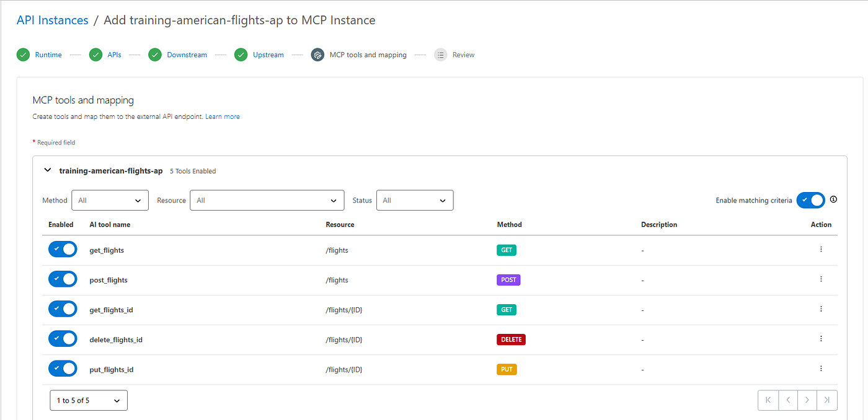Click the AI tool name column header
The image size is (868, 420).
110,224
